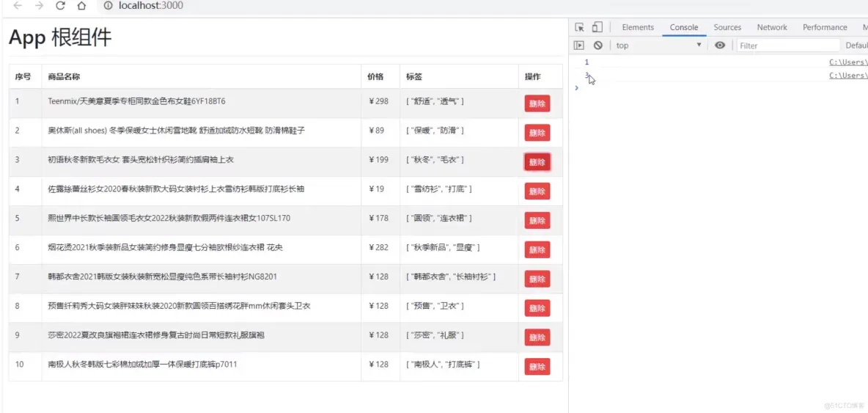The width and height of the screenshot is (868, 413).
Task: Reload the page with refresh icon
Action: coord(60,6)
